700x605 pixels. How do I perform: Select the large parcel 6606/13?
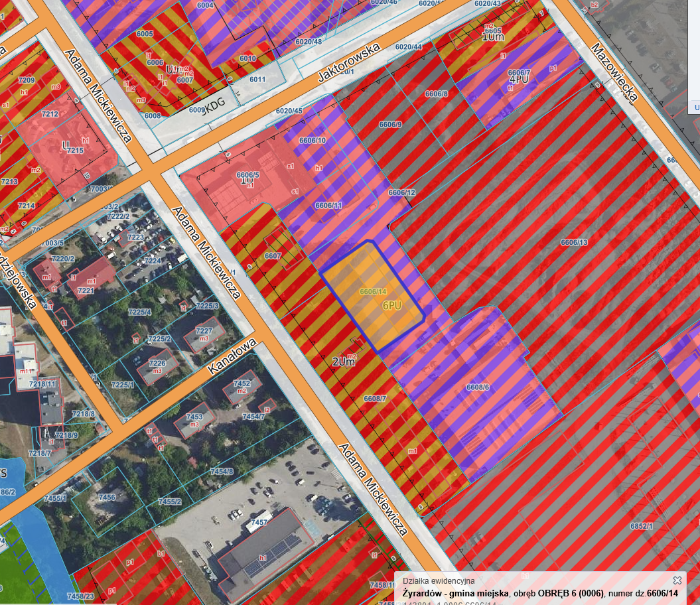click(x=574, y=243)
